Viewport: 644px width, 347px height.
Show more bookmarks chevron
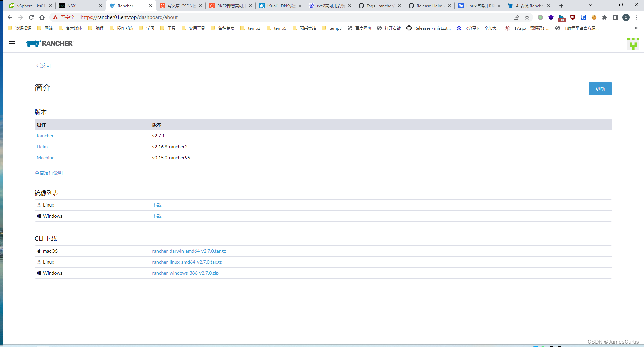636,28
